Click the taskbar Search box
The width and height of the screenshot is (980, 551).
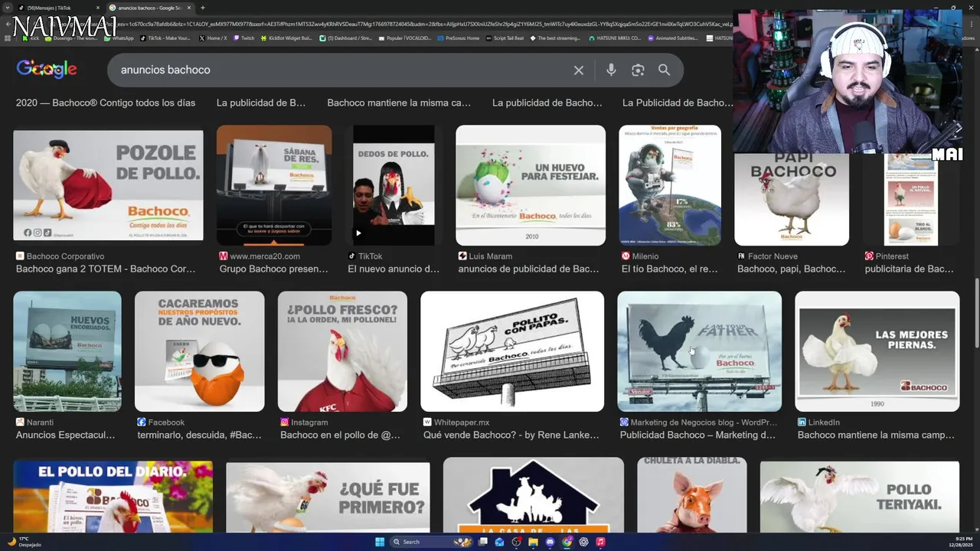tap(433, 542)
